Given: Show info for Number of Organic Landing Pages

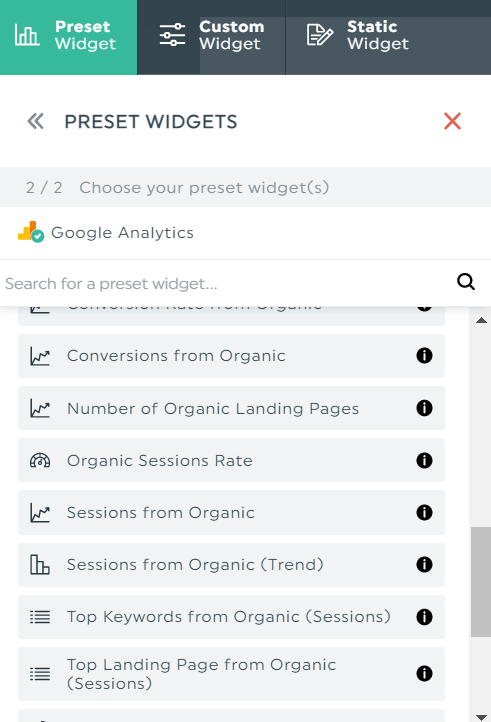Looking at the screenshot, I should click(x=424, y=408).
